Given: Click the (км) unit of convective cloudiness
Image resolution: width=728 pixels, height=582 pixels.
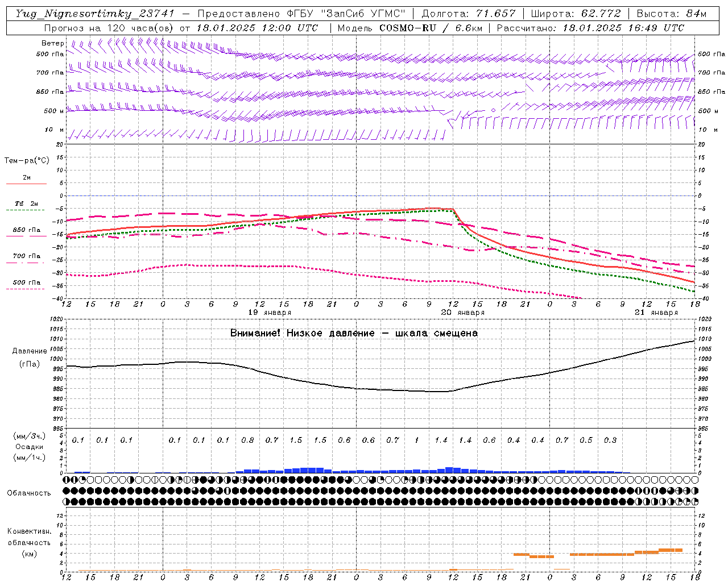Looking at the screenshot, I should tap(30, 554).
